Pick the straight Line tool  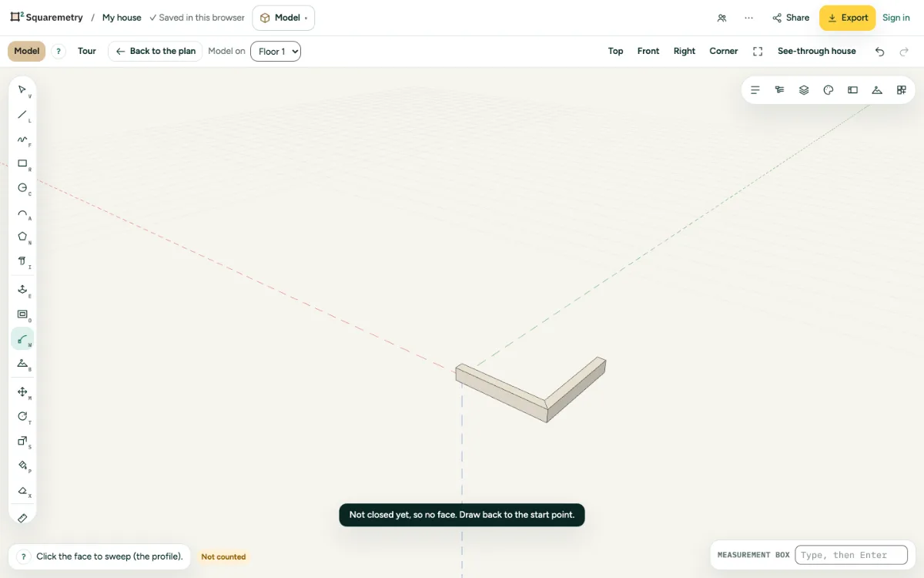click(22, 115)
